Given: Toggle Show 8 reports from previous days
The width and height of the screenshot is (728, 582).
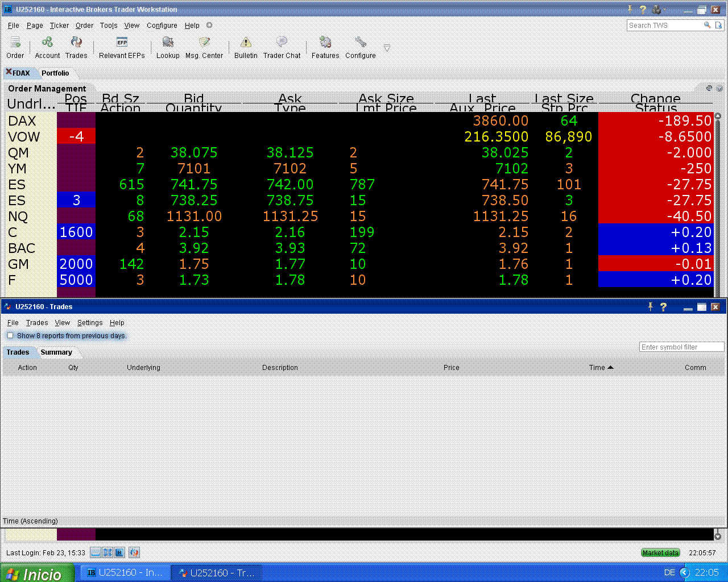Looking at the screenshot, I should (x=10, y=335).
